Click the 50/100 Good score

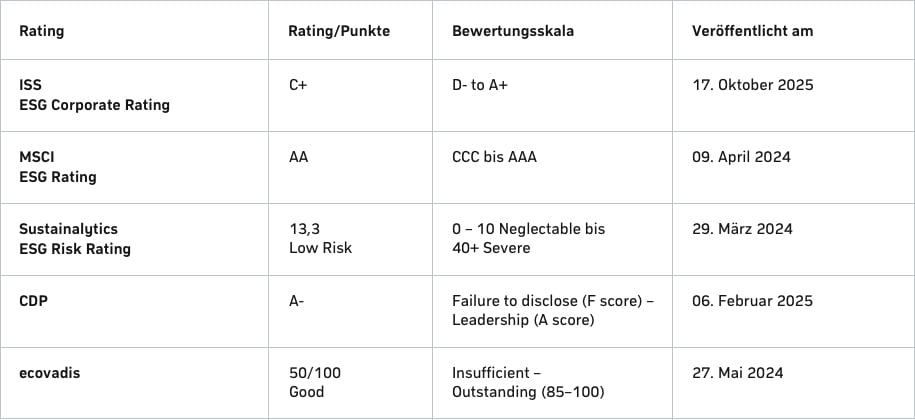(x=314, y=382)
